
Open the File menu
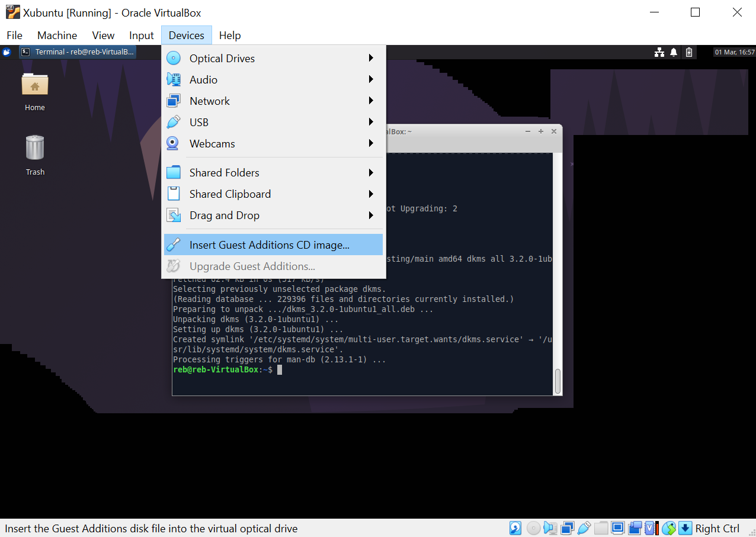coord(15,36)
